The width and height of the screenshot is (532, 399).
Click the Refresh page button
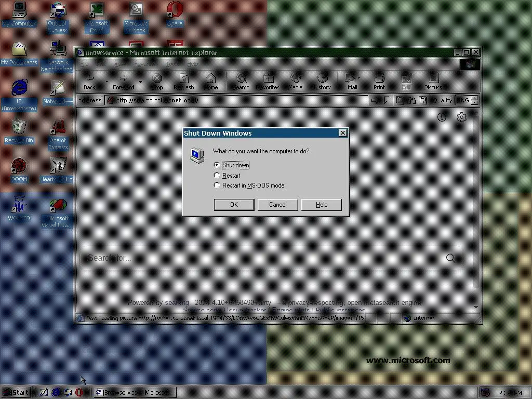(x=184, y=82)
